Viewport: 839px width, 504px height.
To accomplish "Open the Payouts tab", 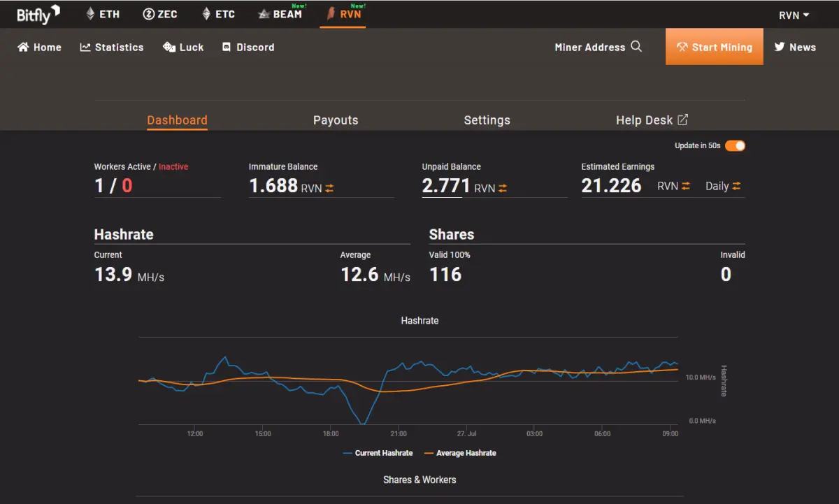I will [336, 120].
